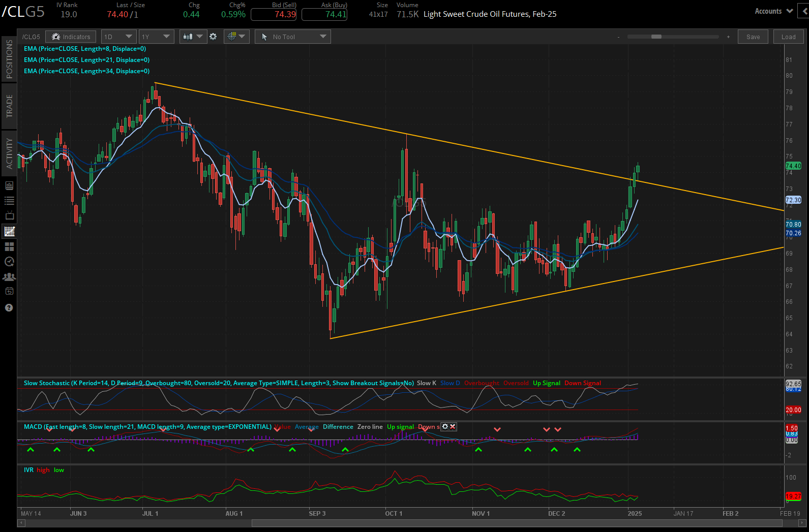The height and width of the screenshot is (532, 809).
Task: Click the OCT 1 date axis label
Action: click(x=394, y=513)
